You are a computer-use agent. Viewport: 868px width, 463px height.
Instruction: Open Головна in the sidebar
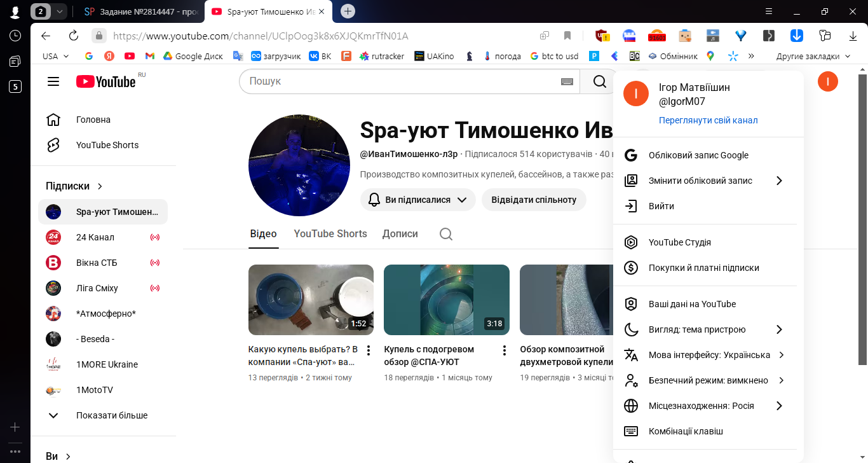pyautogui.click(x=103, y=120)
